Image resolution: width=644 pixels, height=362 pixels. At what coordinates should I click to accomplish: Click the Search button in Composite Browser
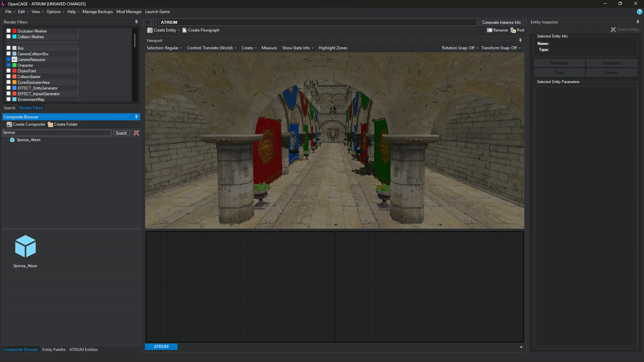pos(121,133)
